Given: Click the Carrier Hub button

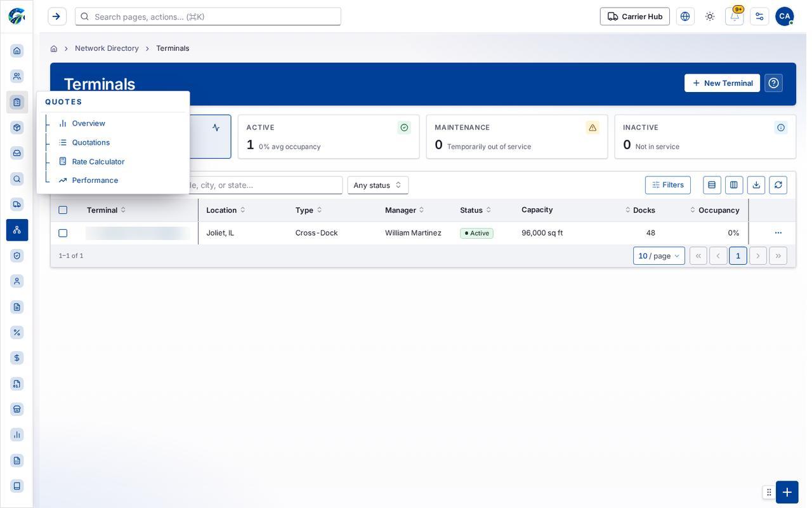Looking at the screenshot, I should 635,17.
